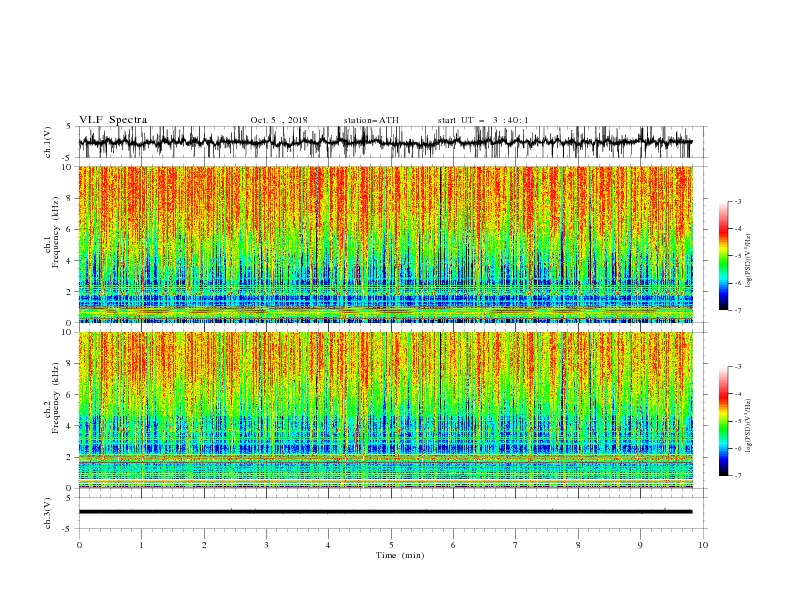Click the ch.2 "Frequency (kHz)" axis label
This screenshot has width=792, height=612.
pyautogui.click(x=57, y=398)
